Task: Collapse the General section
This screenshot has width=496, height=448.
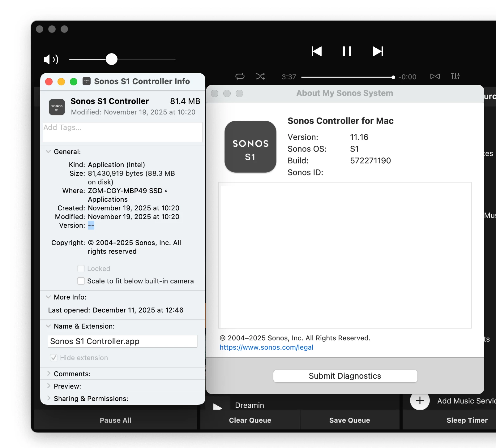Action: 48,152
